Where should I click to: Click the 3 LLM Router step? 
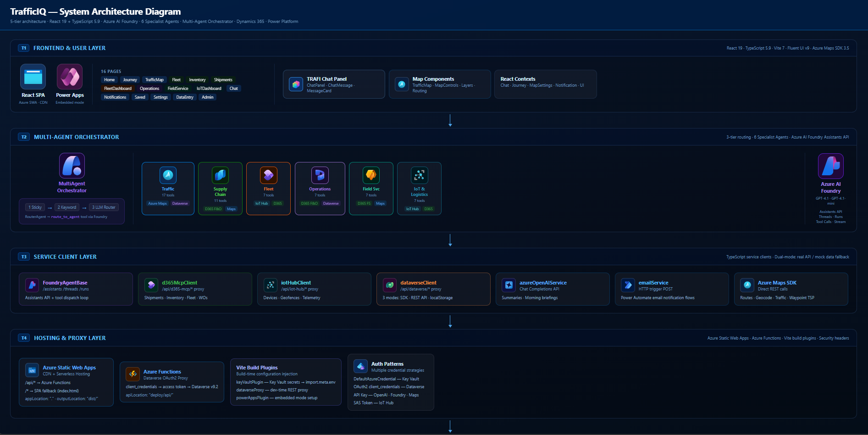(x=104, y=207)
